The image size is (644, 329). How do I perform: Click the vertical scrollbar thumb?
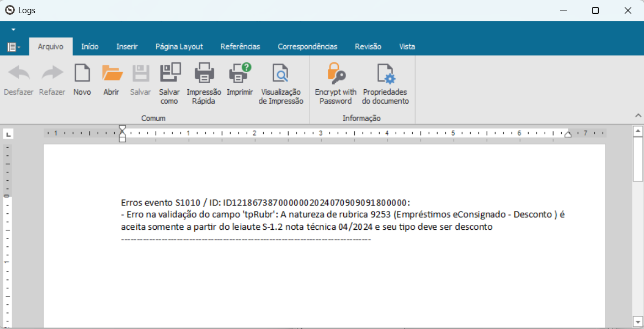tap(638, 159)
